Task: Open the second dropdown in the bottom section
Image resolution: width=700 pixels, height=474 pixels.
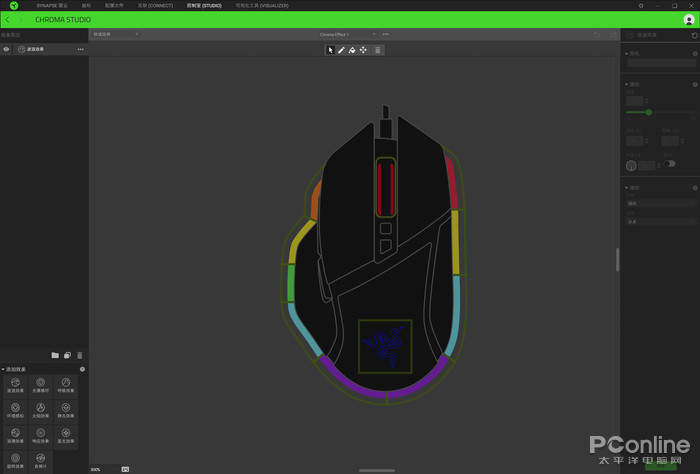Action: coord(661,221)
